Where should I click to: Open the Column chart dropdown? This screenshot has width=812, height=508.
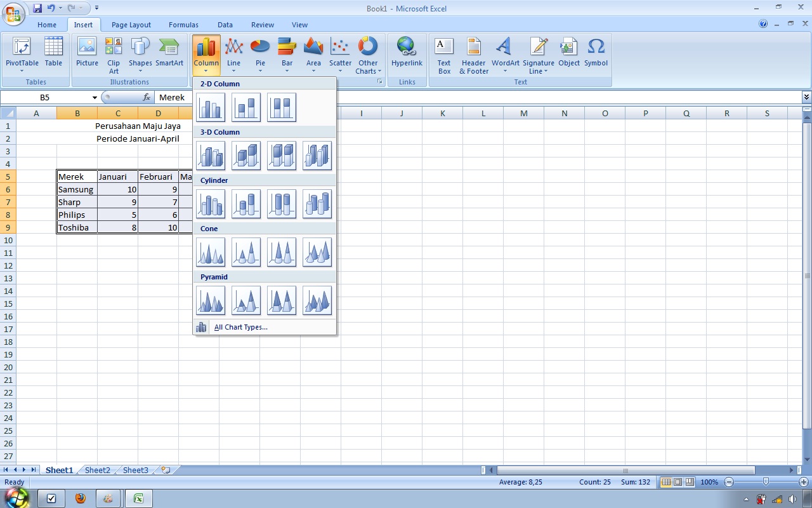pyautogui.click(x=206, y=55)
